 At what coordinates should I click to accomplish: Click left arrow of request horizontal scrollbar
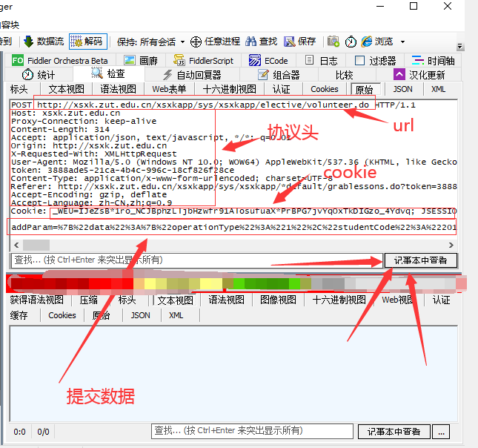[x=16, y=245]
